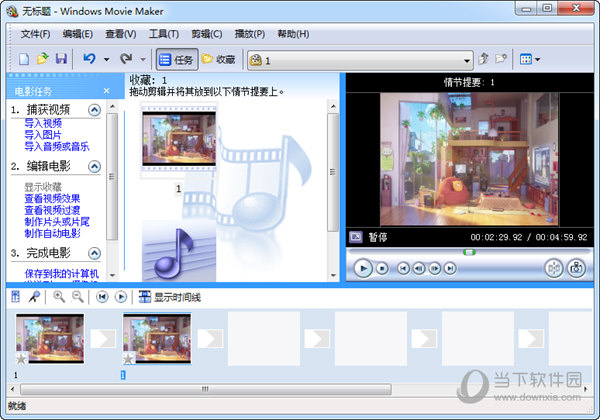This screenshot has height=420, width=600.
Task: Open the 剪辑(C) menu
Action: [x=208, y=34]
